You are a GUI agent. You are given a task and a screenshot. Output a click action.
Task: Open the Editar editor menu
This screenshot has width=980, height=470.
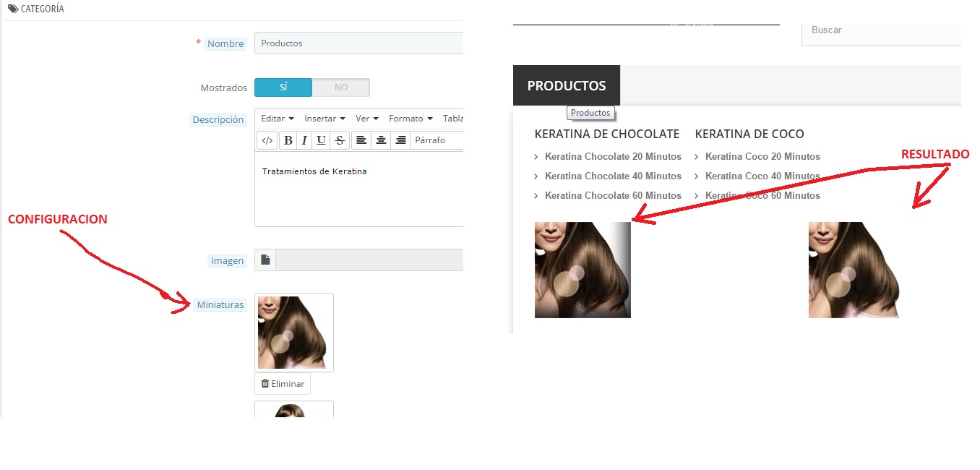pyautogui.click(x=278, y=119)
